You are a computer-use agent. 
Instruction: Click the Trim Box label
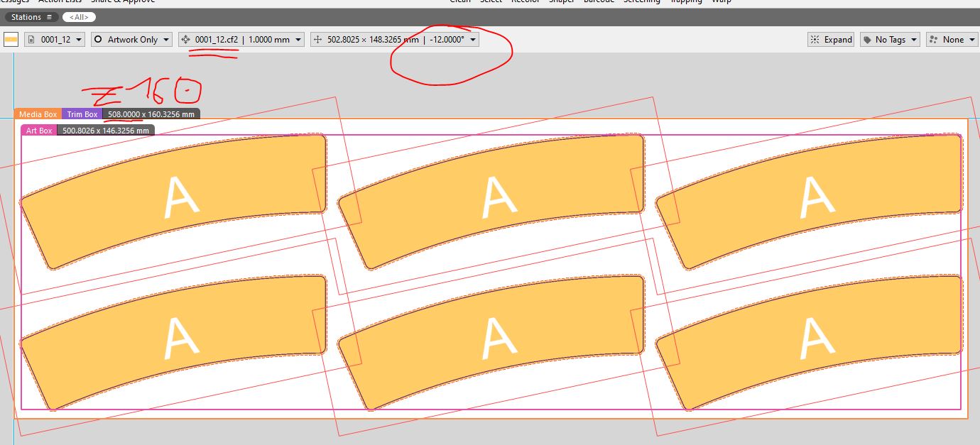coord(82,114)
